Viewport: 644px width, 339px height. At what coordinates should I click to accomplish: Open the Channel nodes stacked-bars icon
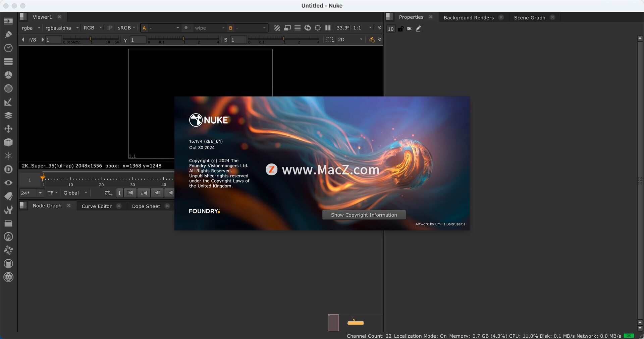(x=8, y=61)
